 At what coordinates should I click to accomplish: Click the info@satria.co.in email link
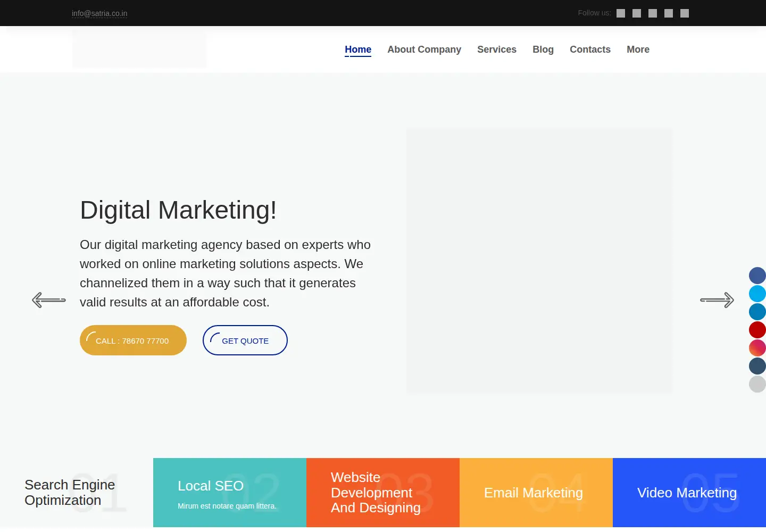pyautogui.click(x=99, y=13)
